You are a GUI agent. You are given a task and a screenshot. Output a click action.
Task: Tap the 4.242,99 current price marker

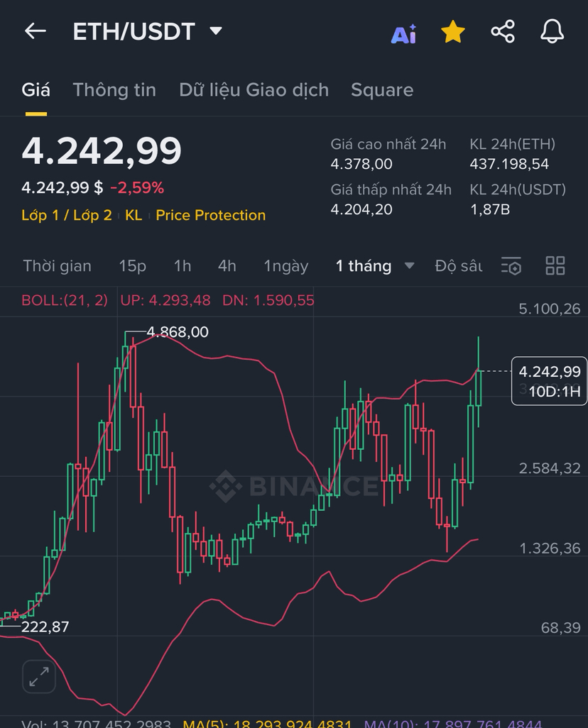pos(549,371)
